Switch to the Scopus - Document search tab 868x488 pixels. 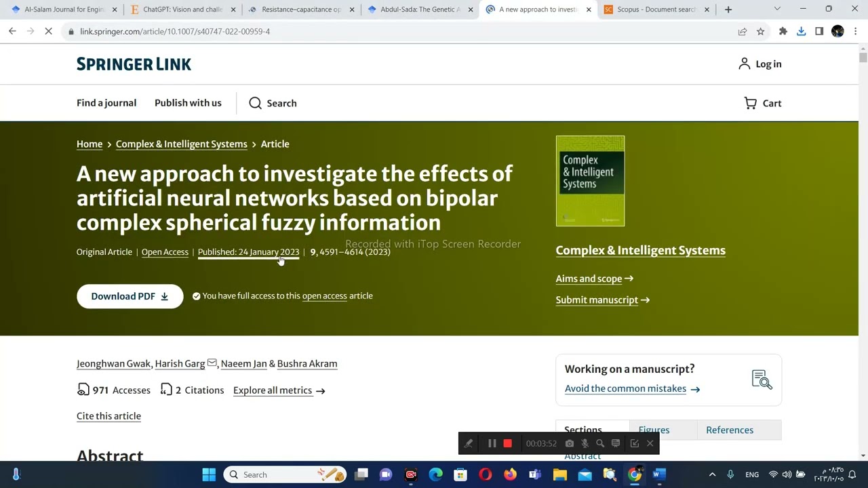(656, 9)
